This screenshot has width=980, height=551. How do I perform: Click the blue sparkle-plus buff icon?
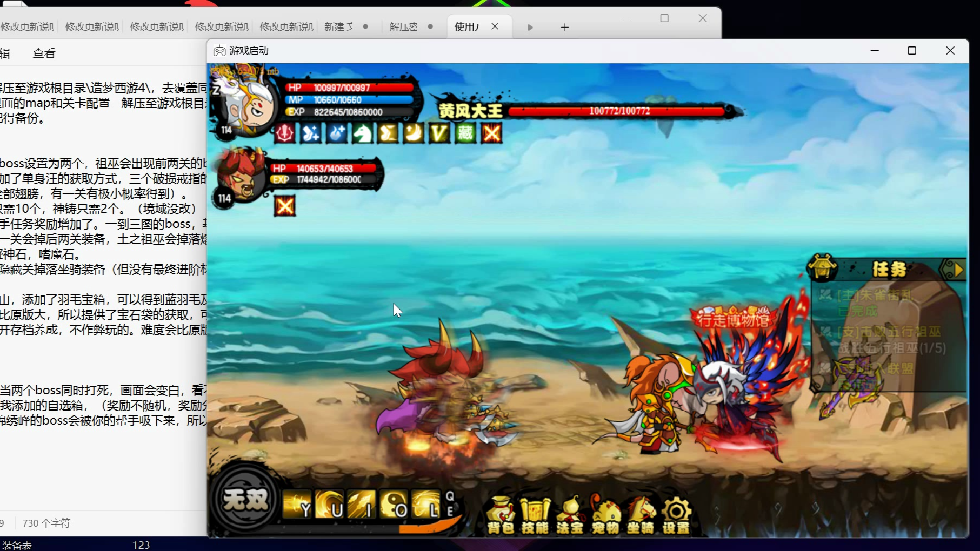(x=311, y=133)
